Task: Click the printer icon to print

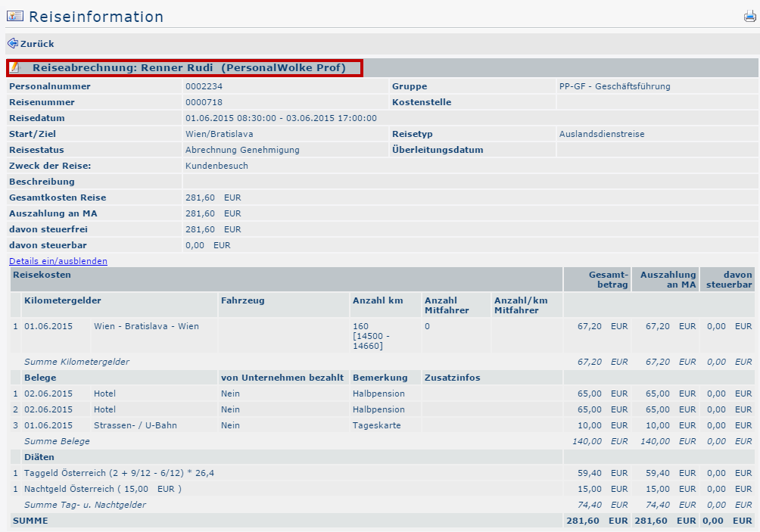Action: tap(749, 17)
